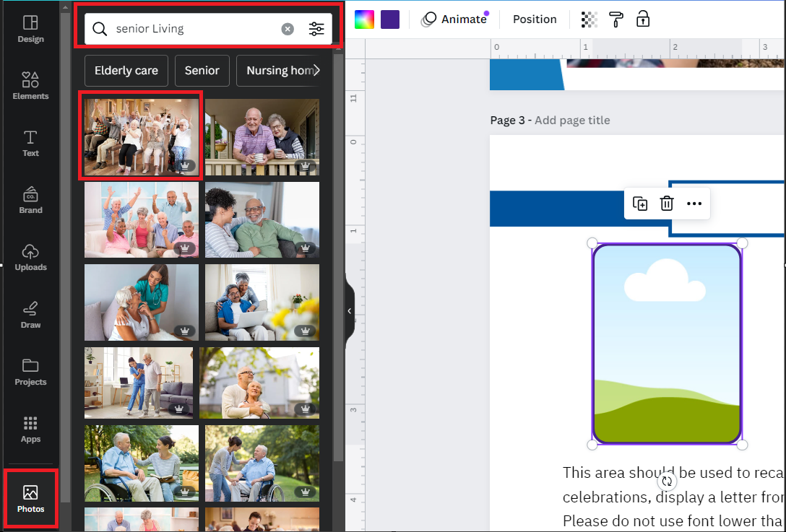Open the Uploads panel

[30, 258]
